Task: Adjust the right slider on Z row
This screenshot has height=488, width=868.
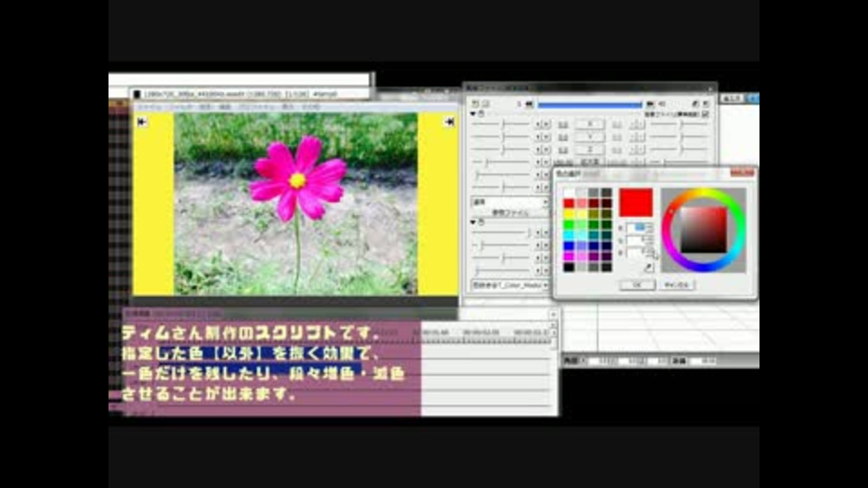Action: [680, 149]
